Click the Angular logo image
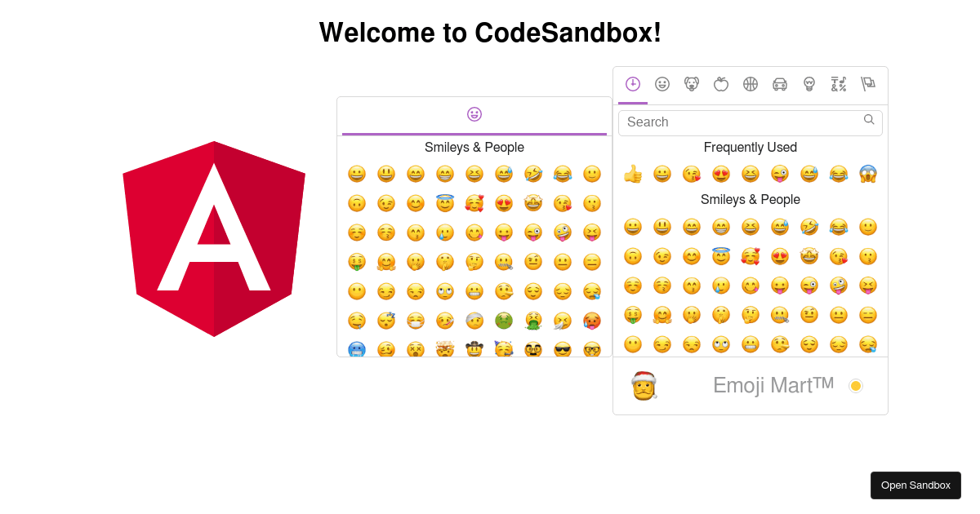 tap(214, 238)
